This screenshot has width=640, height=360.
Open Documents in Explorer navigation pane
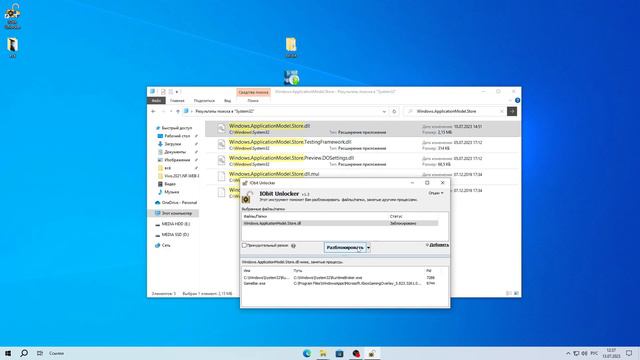[175, 152]
